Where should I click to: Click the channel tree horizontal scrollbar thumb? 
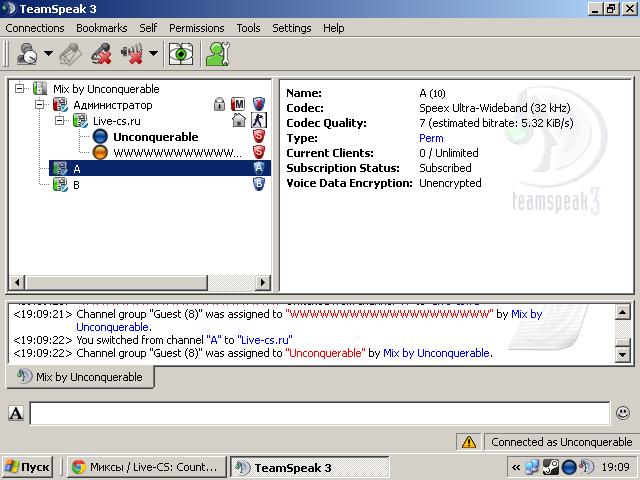click(x=117, y=282)
